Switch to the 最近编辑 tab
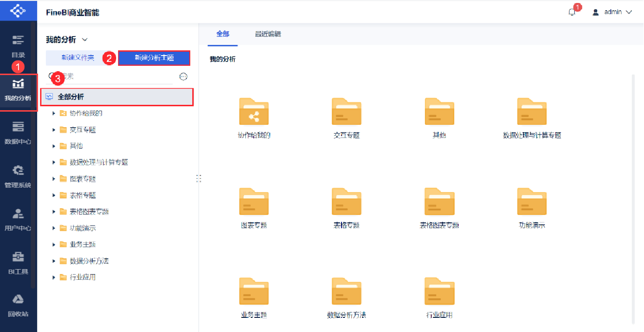 (x=268, y=34)
